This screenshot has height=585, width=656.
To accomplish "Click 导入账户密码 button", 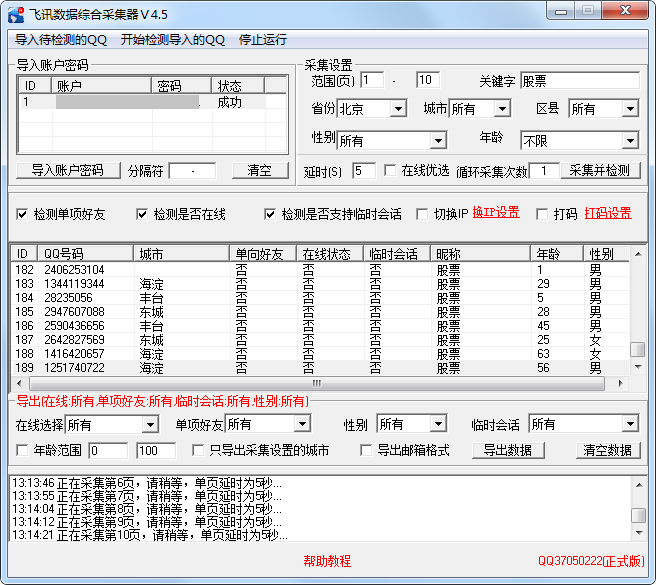I will 67,170.
